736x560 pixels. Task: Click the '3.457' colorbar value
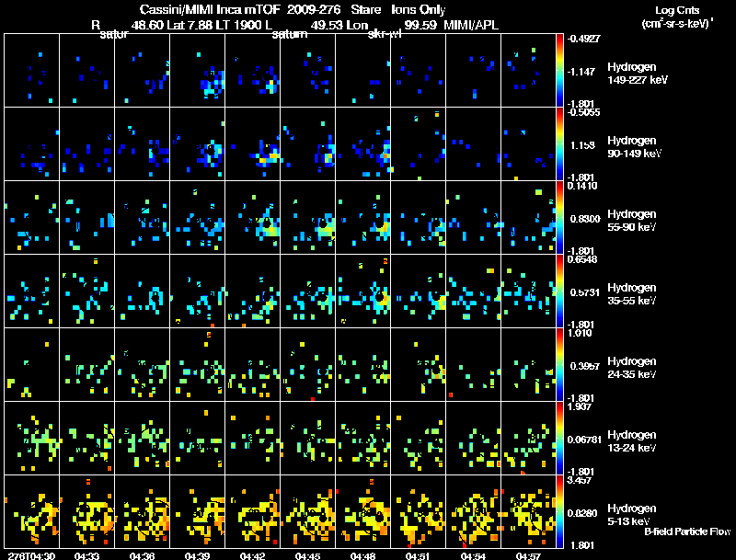pyautogui.click(x=580, y=480)
